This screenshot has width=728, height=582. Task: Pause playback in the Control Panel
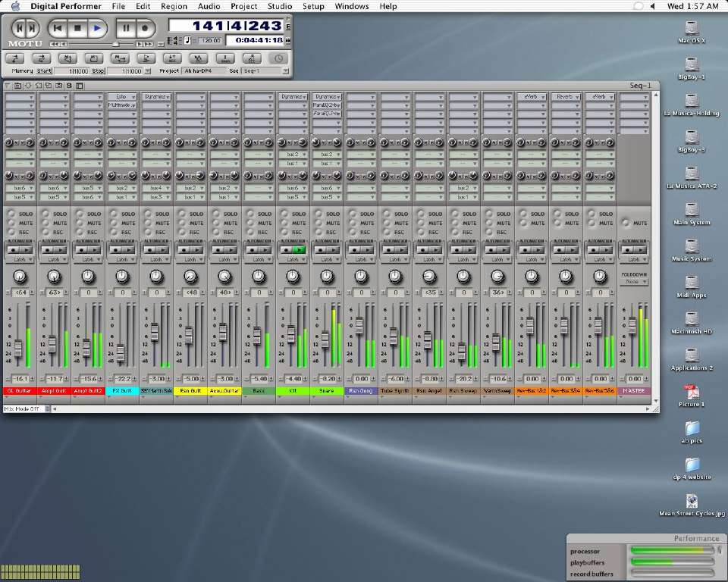point(125,28)
